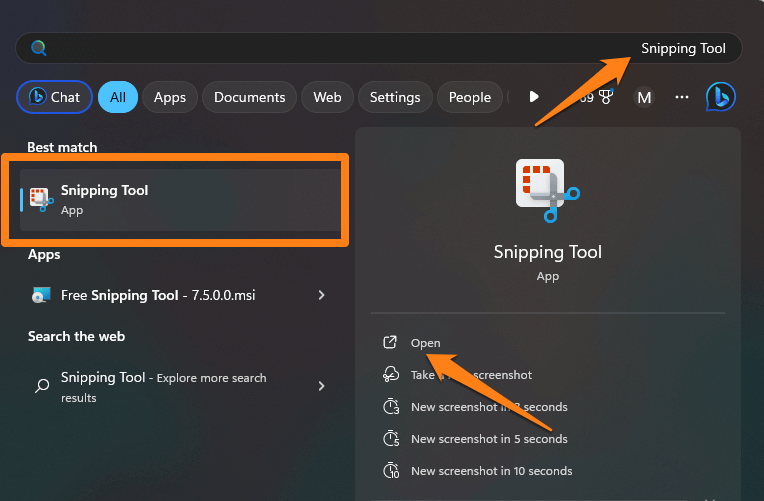Expand the web search result chevron

(321, 386)
